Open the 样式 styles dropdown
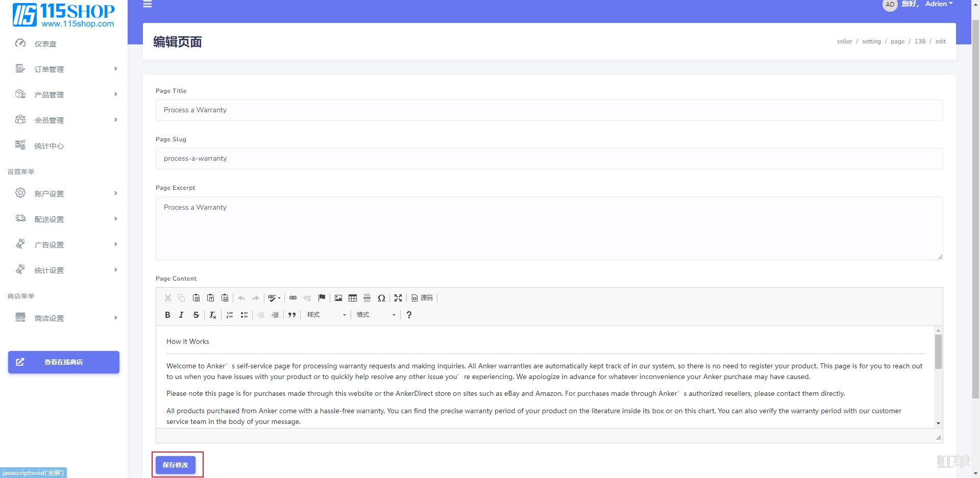 coord(327,315)
